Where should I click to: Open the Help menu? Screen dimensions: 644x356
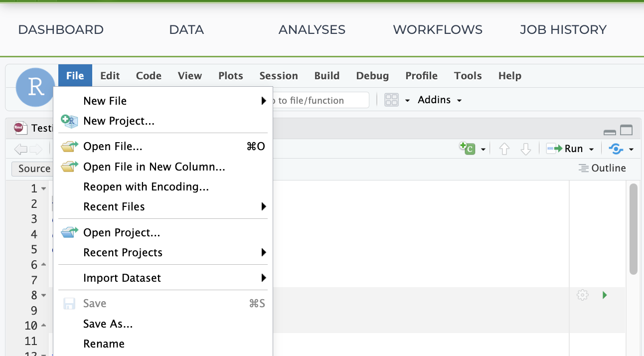pyautogui.click(x=510, y=76)
